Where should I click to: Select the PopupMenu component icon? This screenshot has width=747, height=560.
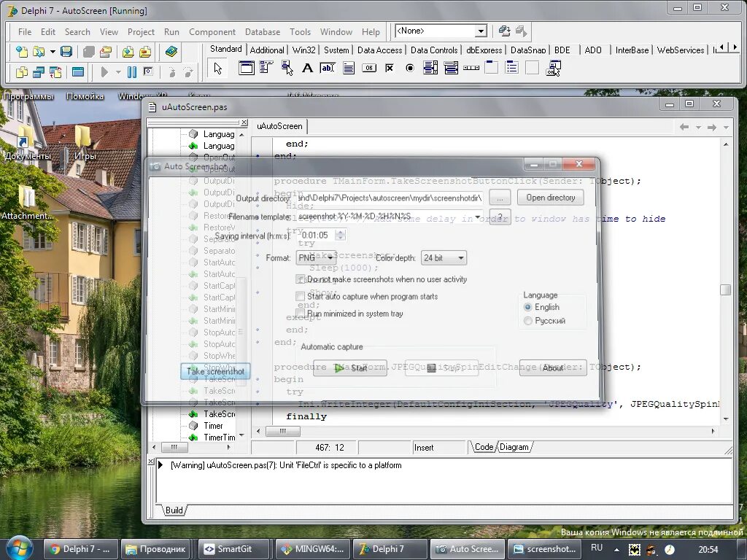[287, 68]
